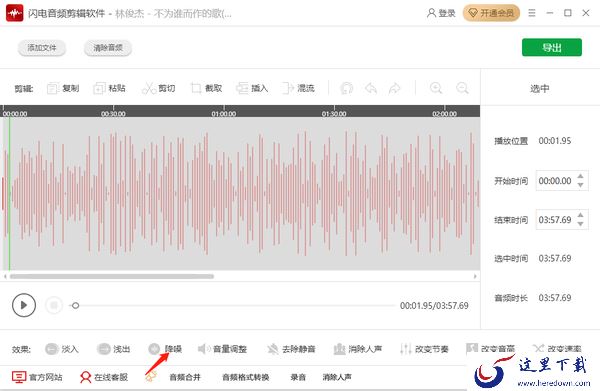The width and height of the screenshot is (600, 391).
Task: Click scrollbar right arrow under waveform
Action: (x=475, y=276)
